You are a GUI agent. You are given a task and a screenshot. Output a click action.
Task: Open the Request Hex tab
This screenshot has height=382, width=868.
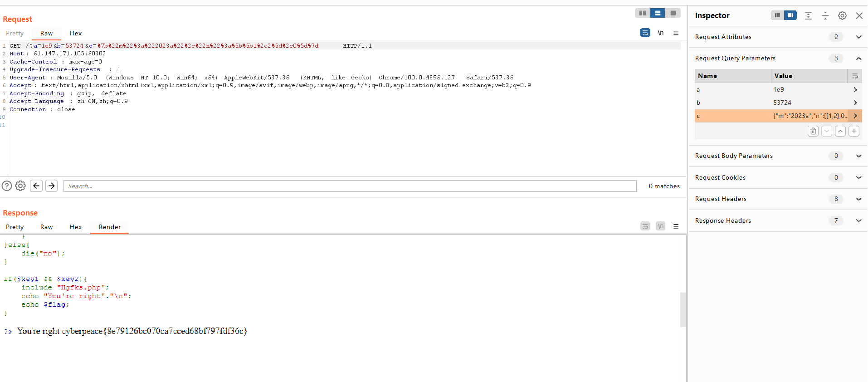click(76, 33)
